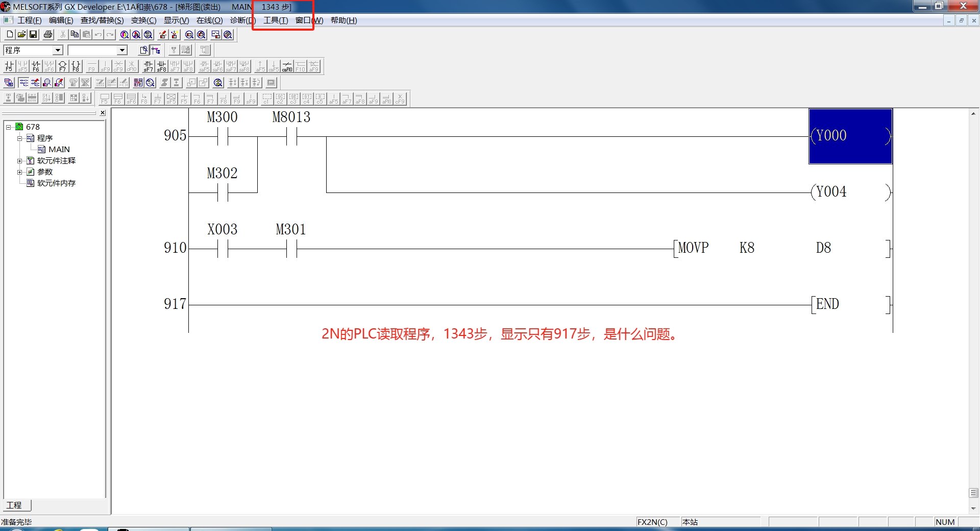
Task: Open the 变换(C) menu
Action: coord(143,20)
